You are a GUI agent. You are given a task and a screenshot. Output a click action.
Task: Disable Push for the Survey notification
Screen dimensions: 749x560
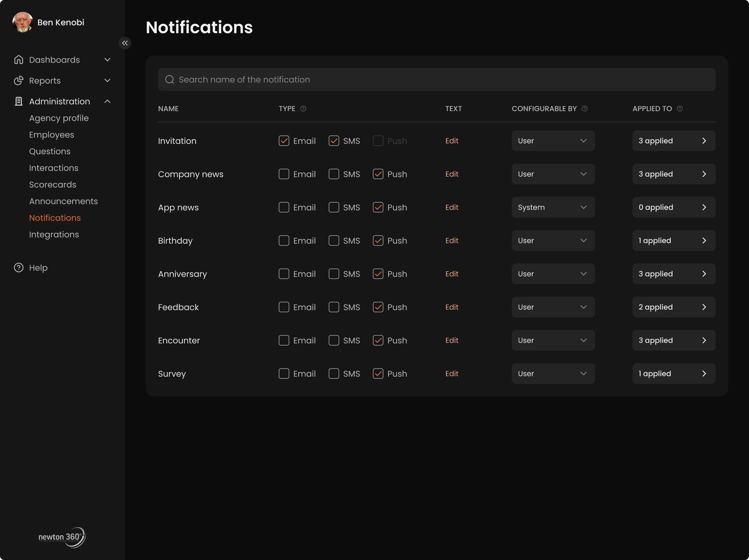[x=378, y=374]
